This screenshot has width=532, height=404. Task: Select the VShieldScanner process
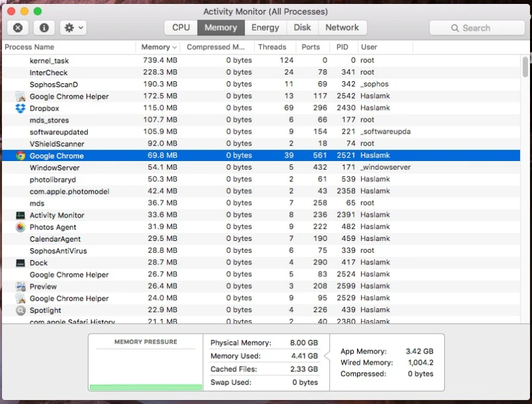[261, 144]
